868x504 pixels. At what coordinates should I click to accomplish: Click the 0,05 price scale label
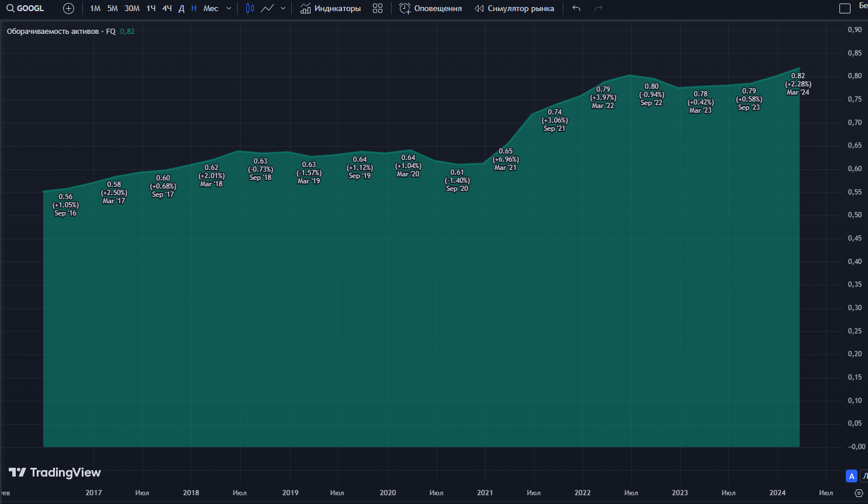coord(855,423)
